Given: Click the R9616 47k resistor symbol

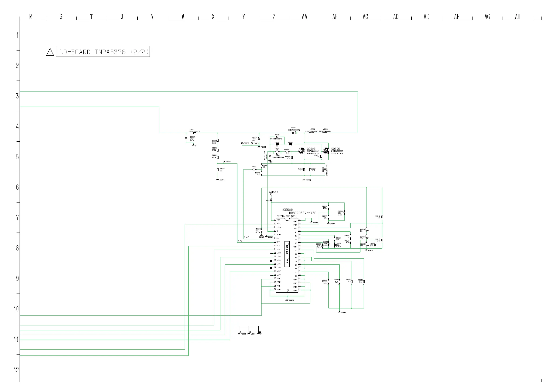Looking at the screenshot, I should (x=382, y=217).
